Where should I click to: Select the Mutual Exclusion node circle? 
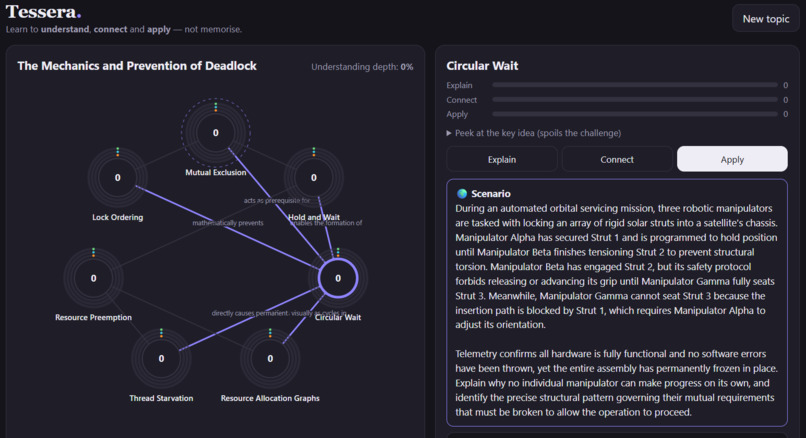(x=215, y=133)
